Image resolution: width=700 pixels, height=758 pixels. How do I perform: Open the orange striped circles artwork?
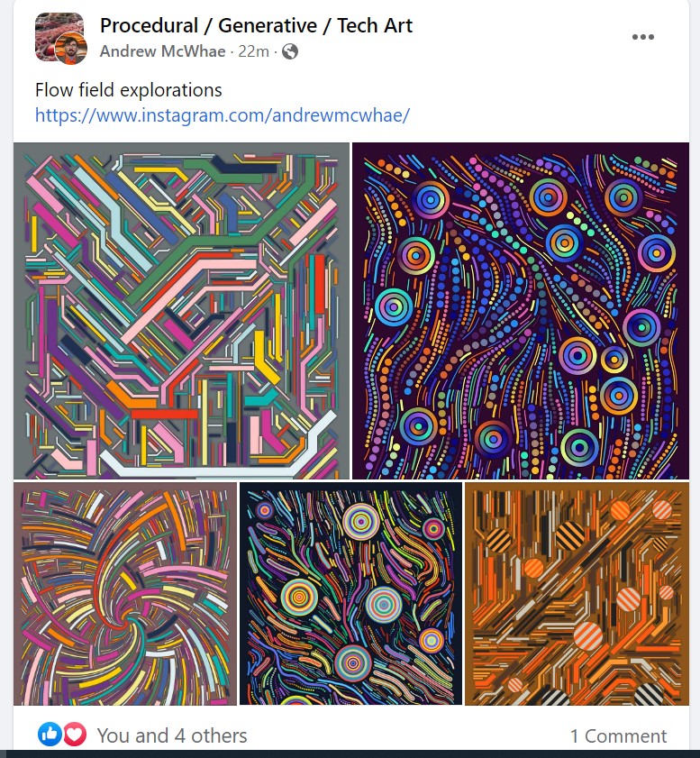pyautogui.click(x=577, y=594)
